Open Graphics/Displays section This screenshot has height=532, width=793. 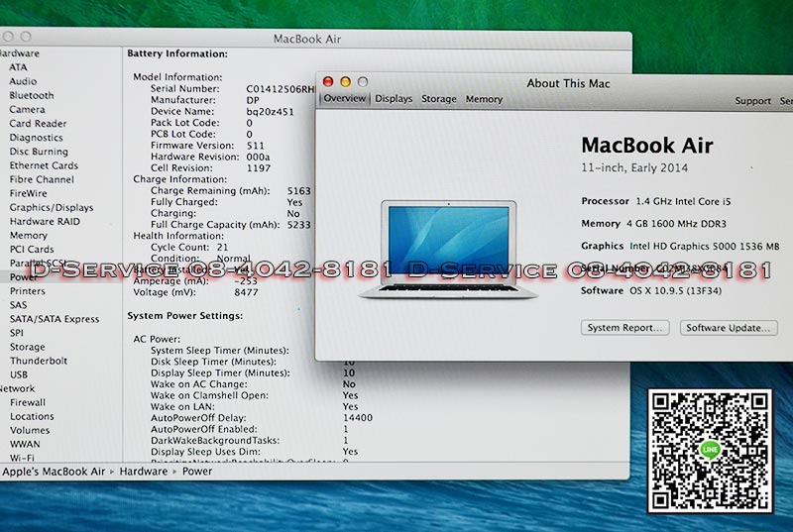tap(52, 208)
